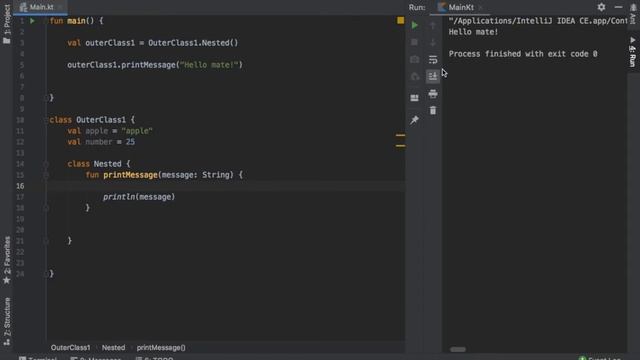Rerun MainKt with the green play icon
The width and height of the screenshot is (640, 360).
[x=415, y=25]
